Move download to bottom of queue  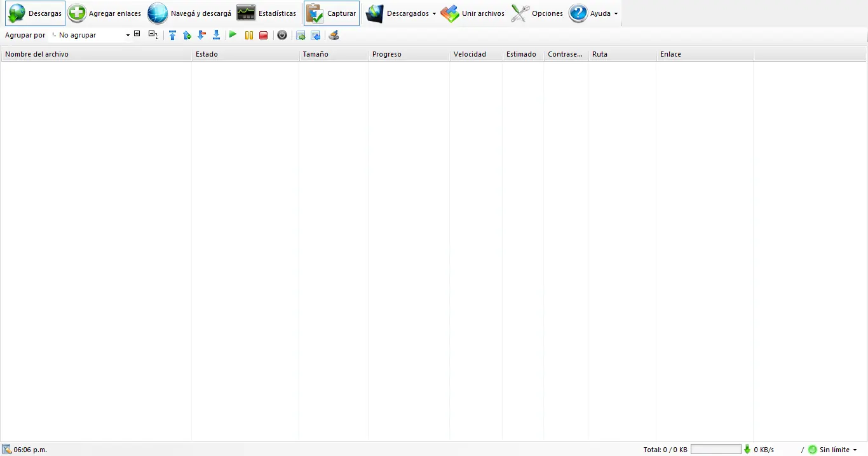click(x=216, y=36)
